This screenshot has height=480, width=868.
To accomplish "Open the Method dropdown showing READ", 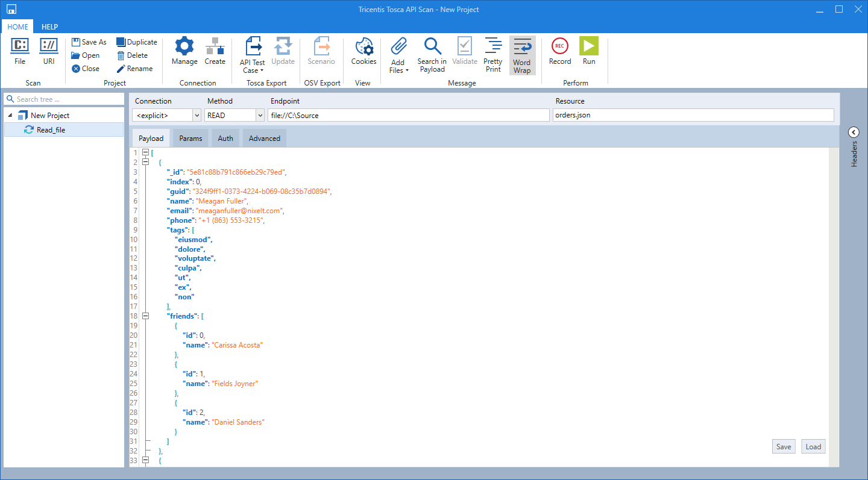I will coord(260,115).
